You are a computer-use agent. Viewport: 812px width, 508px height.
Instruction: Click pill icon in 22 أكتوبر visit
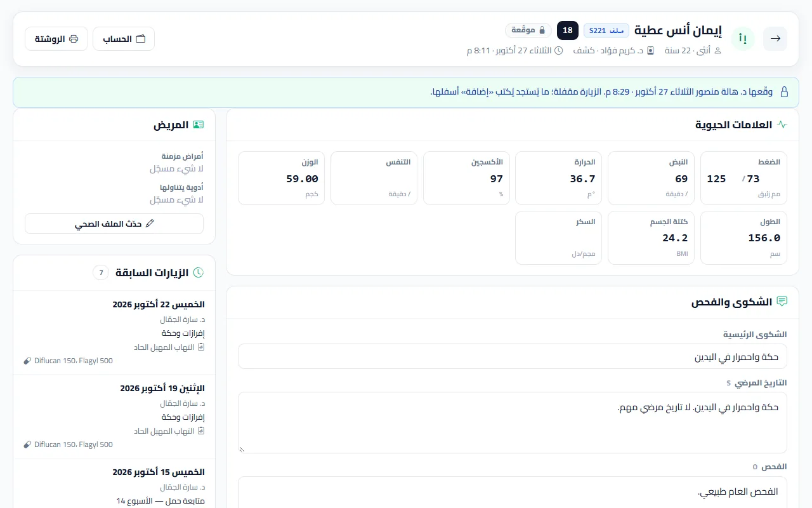pos(27,361)
